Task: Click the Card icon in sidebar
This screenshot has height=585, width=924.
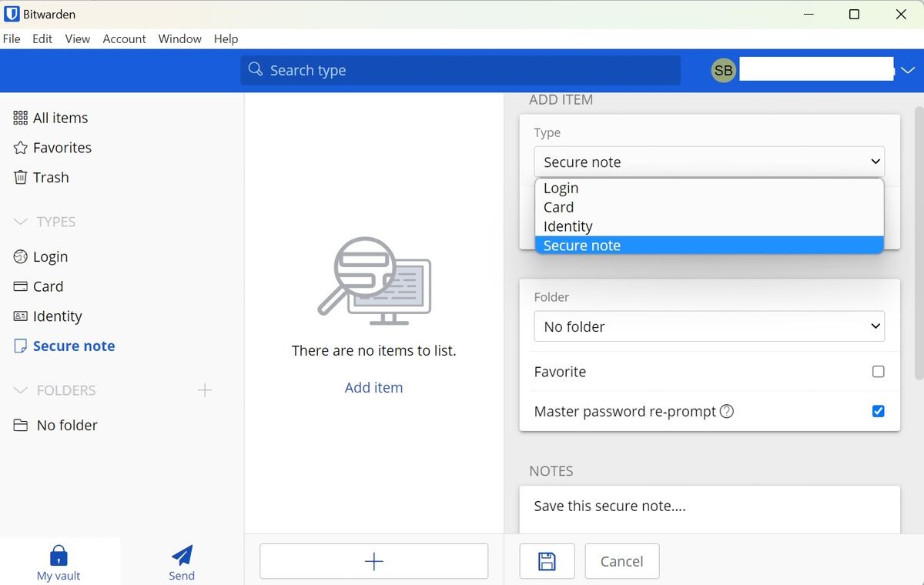Action: click(20, 286)
